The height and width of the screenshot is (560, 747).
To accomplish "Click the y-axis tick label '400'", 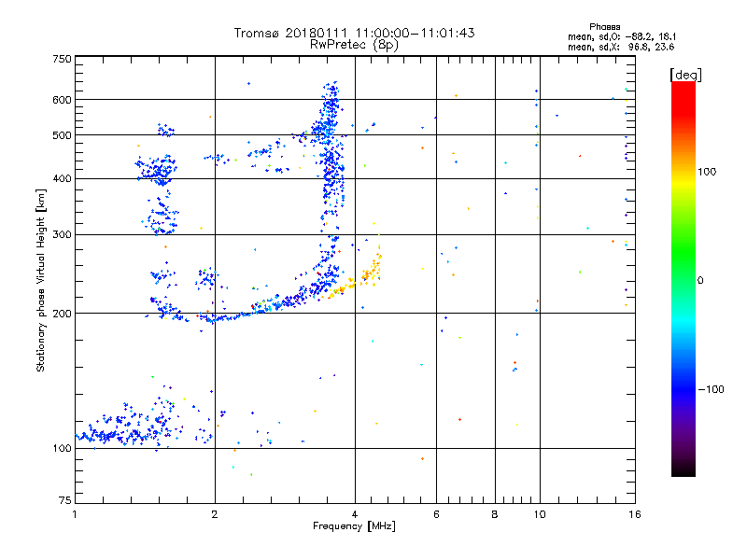I will (62, 179).
